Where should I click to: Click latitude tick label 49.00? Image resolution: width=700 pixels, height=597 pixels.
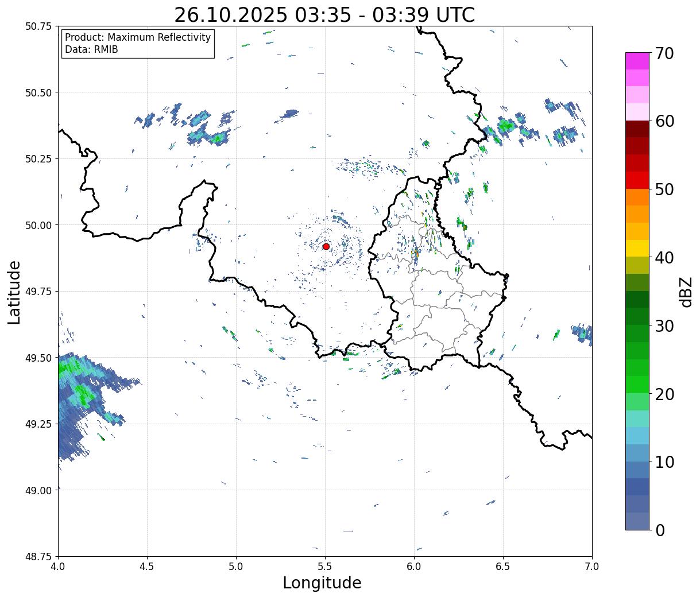38,490
